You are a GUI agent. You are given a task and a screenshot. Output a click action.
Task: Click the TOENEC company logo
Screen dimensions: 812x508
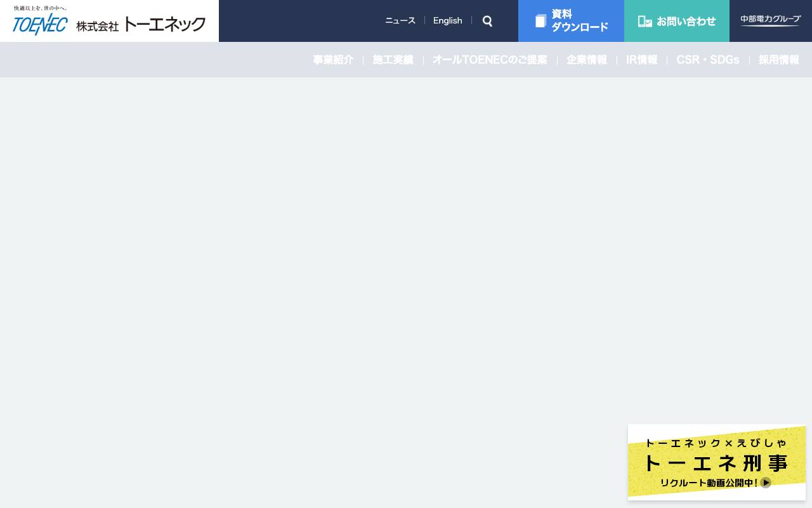[40, 24]
